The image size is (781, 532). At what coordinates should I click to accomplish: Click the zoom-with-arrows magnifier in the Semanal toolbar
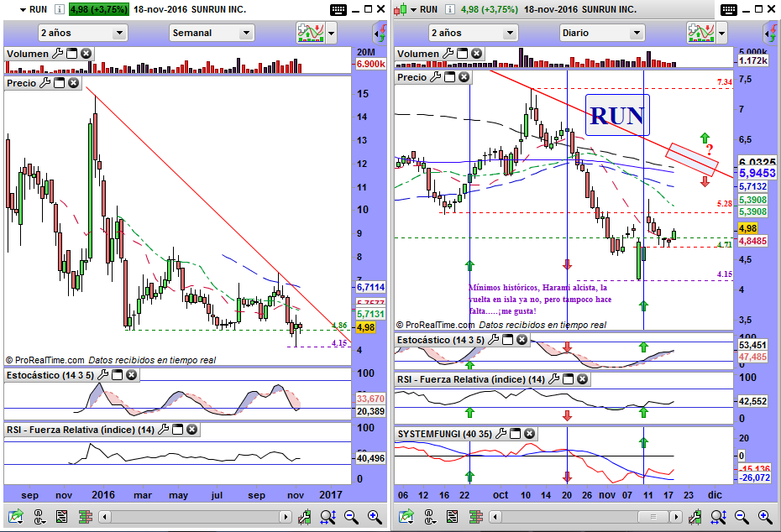(x=328, y=517)
